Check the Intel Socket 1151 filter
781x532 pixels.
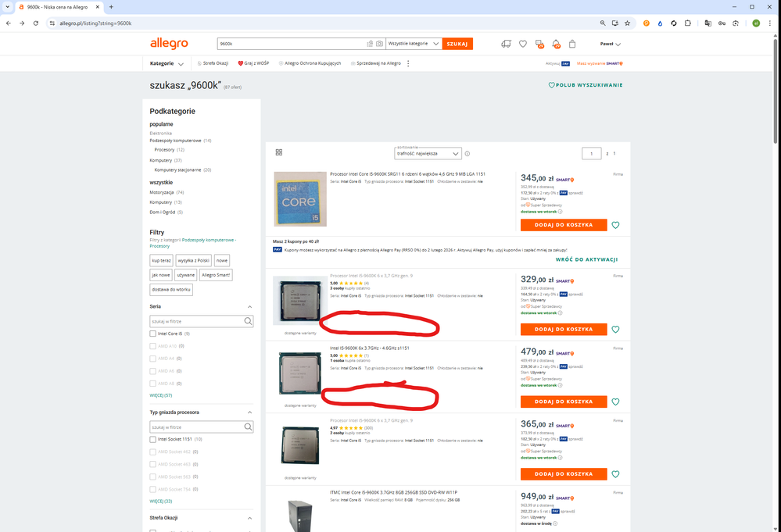click(153, 439)
